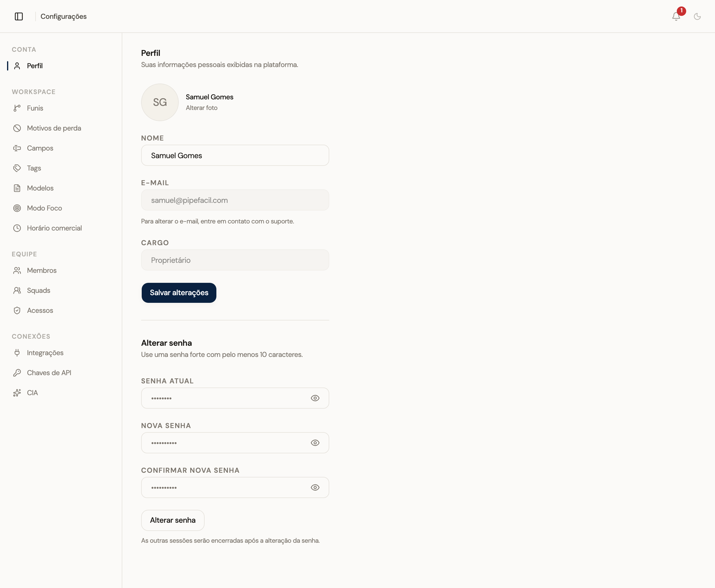Click the Cargo field
Image resolution: width=715 pixels, height=588 pixels.
[x=235, y=260]
